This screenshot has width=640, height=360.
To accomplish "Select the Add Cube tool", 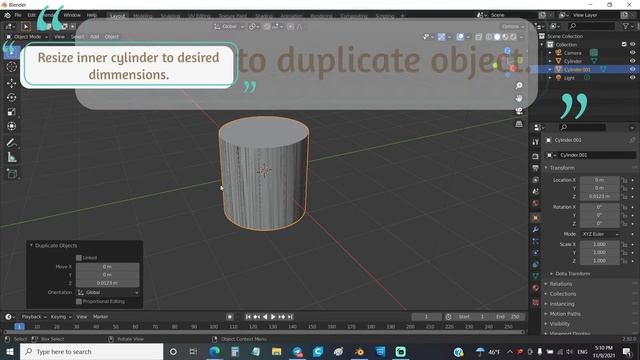I will click(x=11, y=173).
